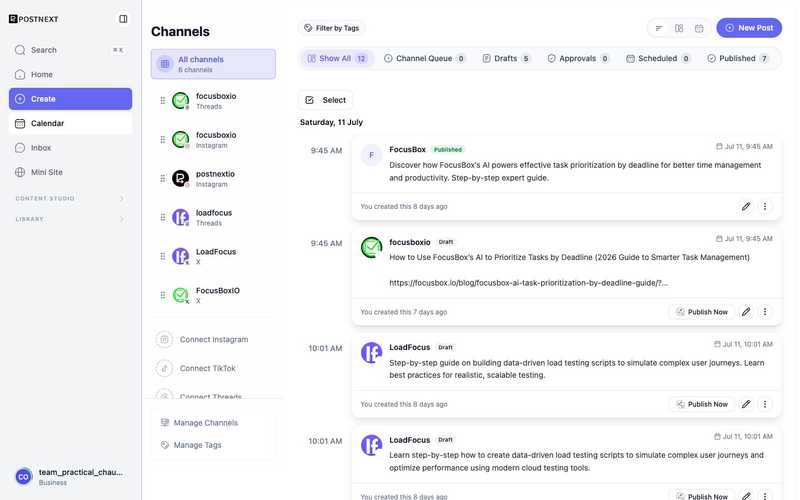800x500 pixels.
Task: Click Connect TikTok circle icon
Action: [x=164, y=368]
